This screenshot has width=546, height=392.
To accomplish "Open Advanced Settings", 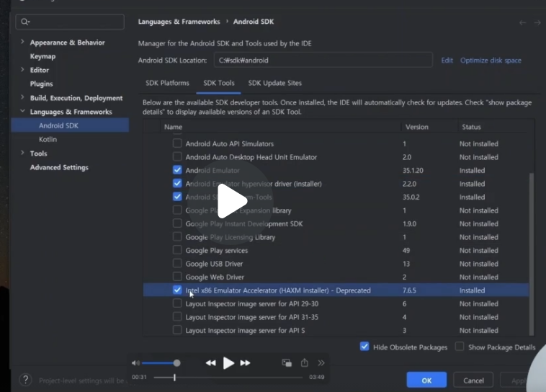I will (x=59, y=168).
